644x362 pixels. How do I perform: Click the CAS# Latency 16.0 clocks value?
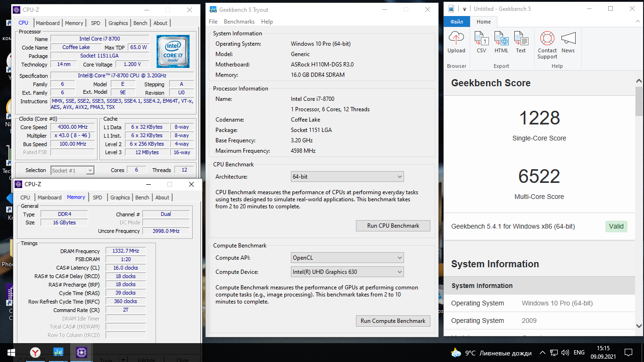click(125, 268)
